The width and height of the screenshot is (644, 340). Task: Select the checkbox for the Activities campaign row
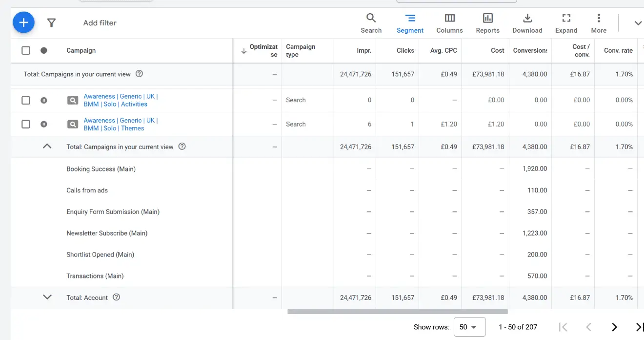[x=26, y=100]
